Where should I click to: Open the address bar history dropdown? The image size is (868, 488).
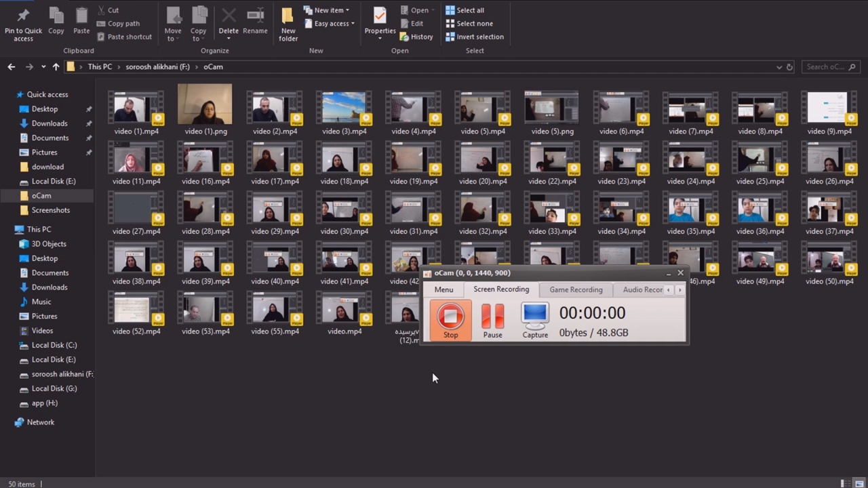pyautogui.click(x=778, y=67)
